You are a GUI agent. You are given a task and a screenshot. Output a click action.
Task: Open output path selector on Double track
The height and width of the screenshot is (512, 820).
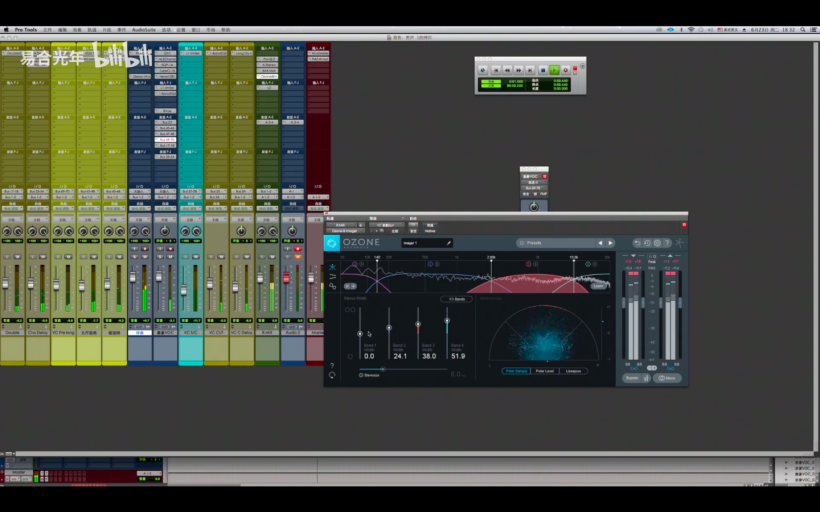tap(13, 197)
